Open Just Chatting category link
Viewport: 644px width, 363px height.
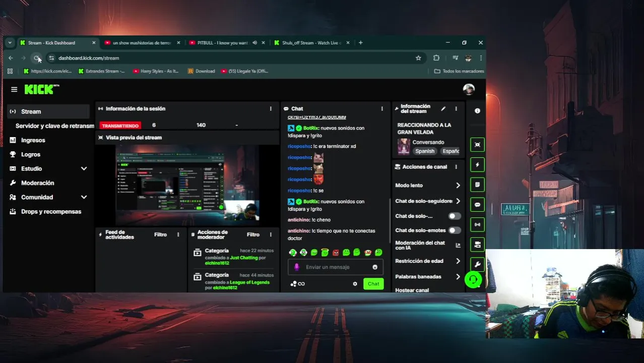244,258
